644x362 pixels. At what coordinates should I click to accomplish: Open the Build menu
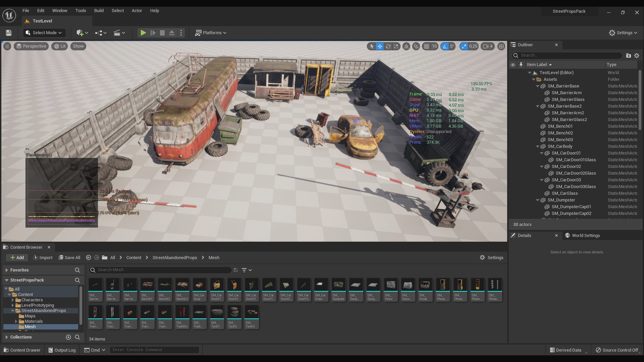click(99, 10)
